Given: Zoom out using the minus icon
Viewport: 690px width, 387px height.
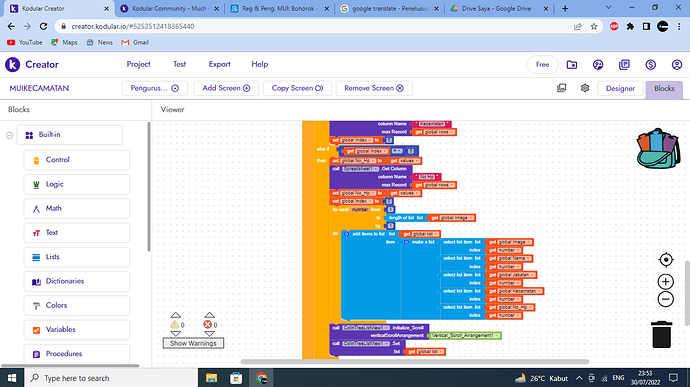Looking at the screenshot, I should (x=666, y=299).
